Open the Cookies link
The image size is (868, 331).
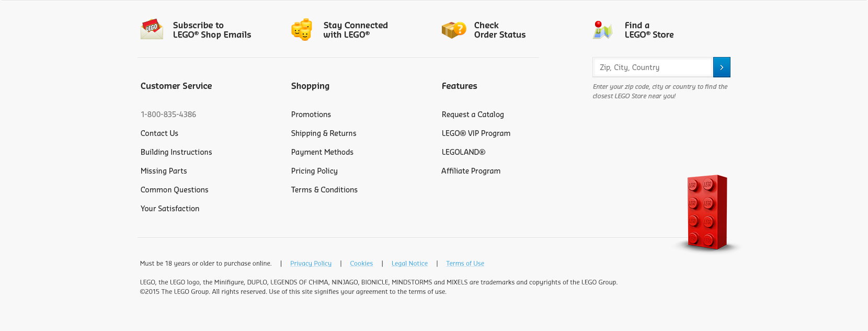click(361, 264)
